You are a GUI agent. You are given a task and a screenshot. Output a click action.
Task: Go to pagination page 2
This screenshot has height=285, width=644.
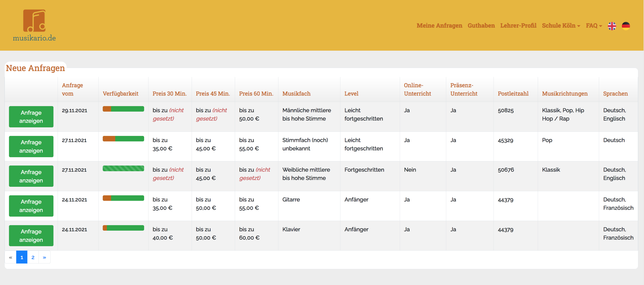33,257
